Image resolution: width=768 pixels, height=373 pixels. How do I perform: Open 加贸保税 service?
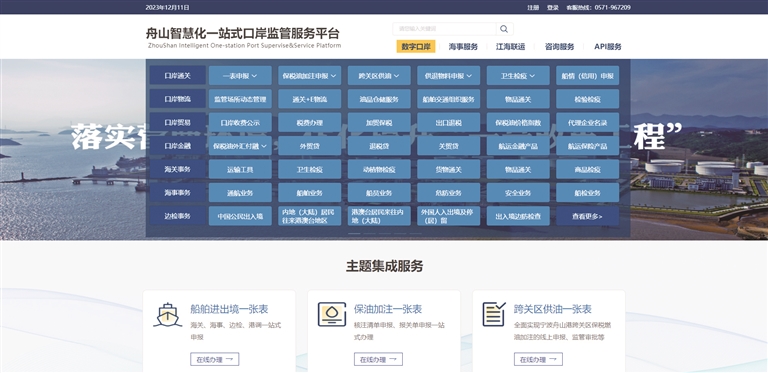(x=379, y=122)
